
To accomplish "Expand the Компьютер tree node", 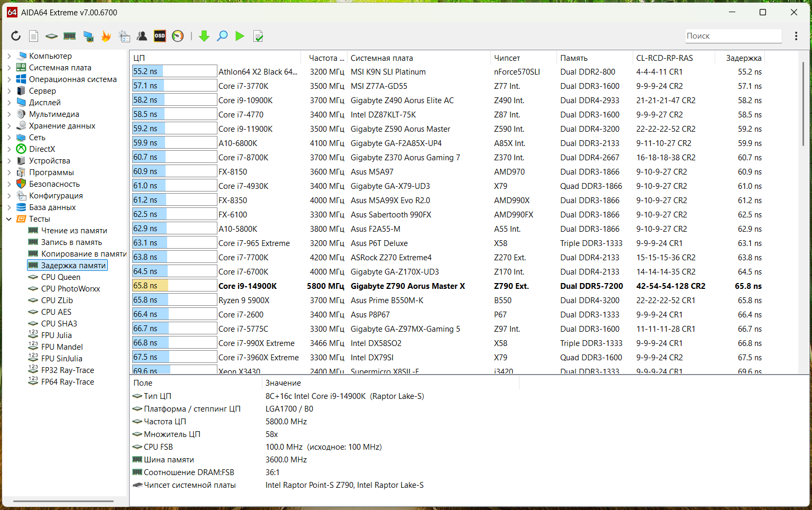I will [9, 56].
